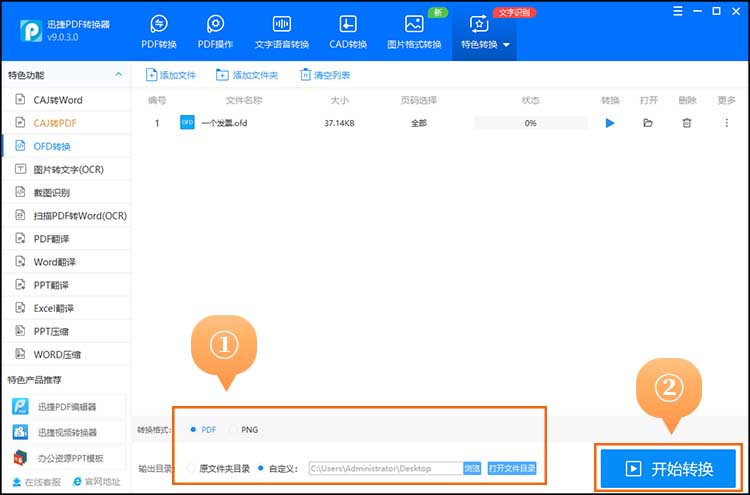
Task: Click 浏览 browse button
Action: [472, 468]
